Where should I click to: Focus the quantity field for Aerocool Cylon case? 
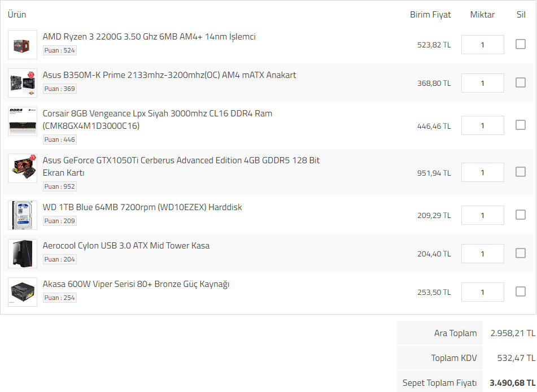[483, 254]
